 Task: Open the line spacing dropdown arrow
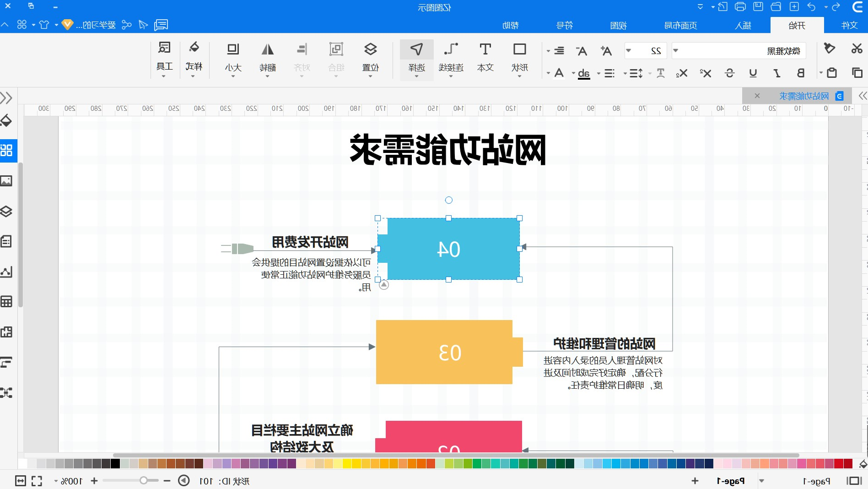tap(625, 73)
